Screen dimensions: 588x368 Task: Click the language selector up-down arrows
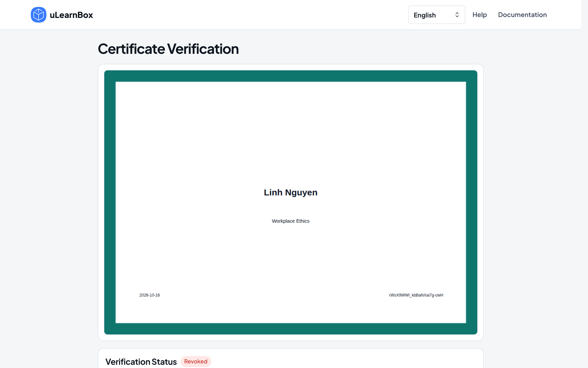point(457,15)
